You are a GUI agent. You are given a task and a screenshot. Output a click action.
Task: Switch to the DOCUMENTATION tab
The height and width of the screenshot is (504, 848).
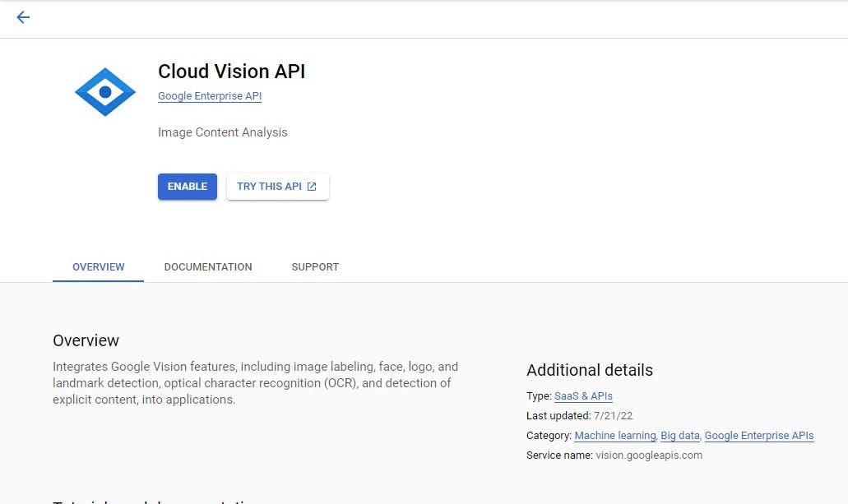click(x=208, y=267)
